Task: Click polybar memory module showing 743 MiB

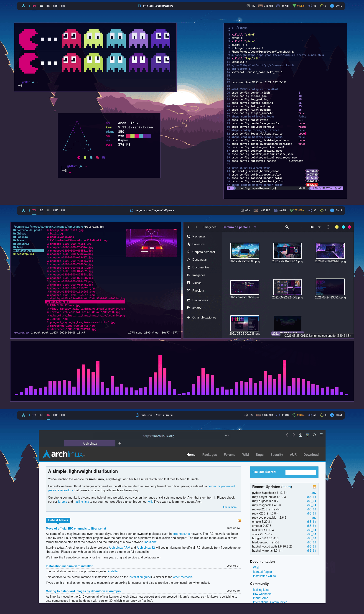Action: pos(265,6)
